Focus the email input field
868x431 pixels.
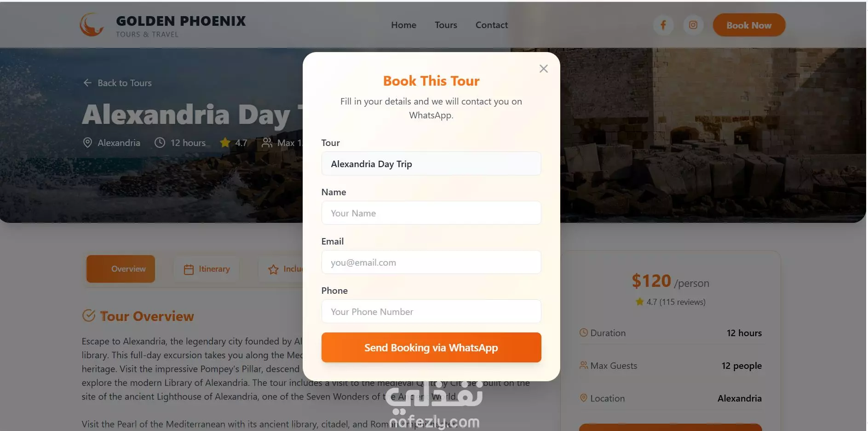pos(431,262)
